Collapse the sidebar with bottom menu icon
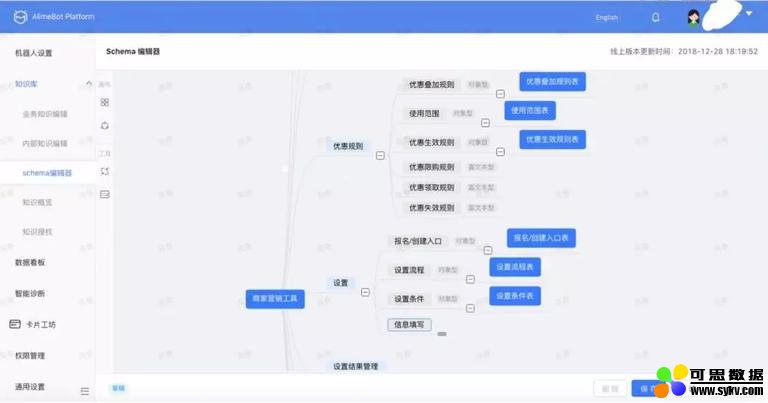Image resolution: width=768 pixels, height=403 pixels. (85, 390)
